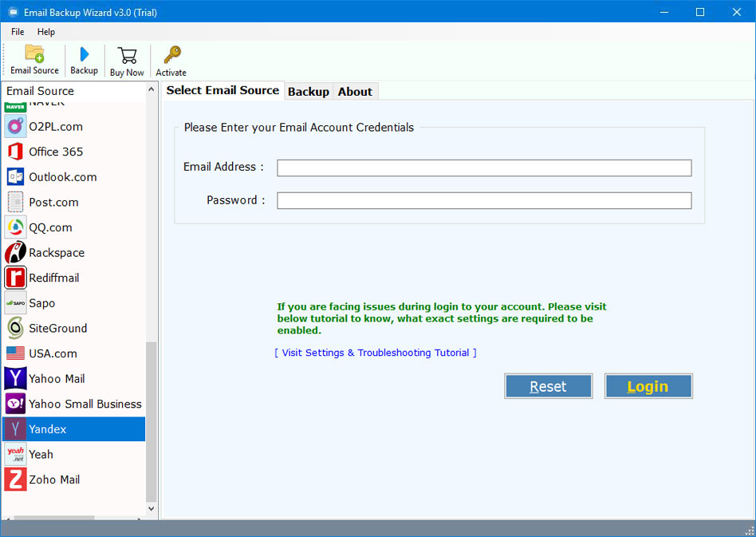Click the Login button
The image size is (756, 537).
(648, 386)
